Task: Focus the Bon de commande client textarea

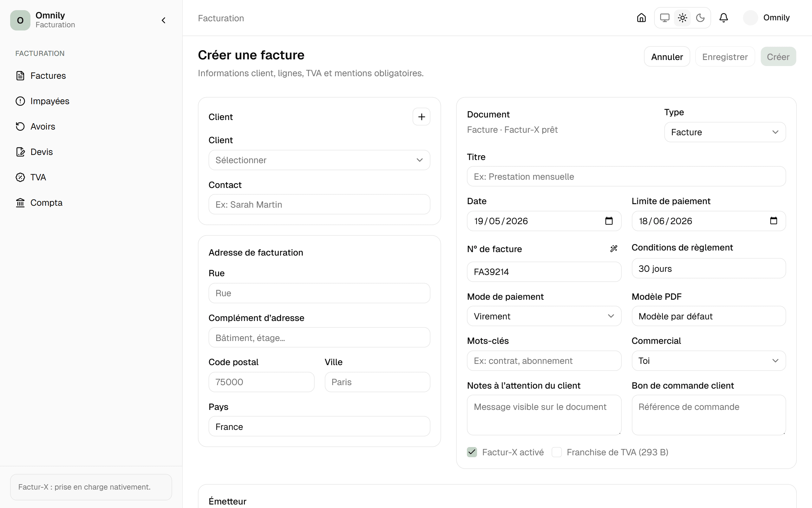Action: point(709,415)
